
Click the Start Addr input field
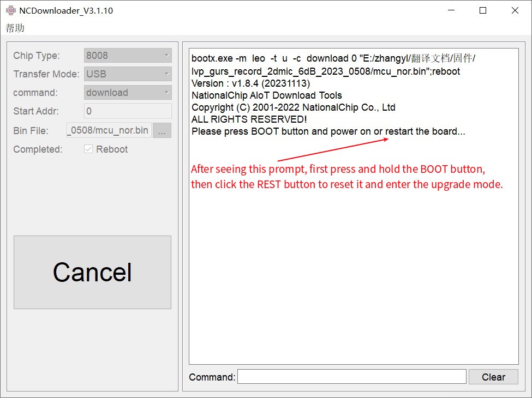pyautogui.click(x=128, y=111)
